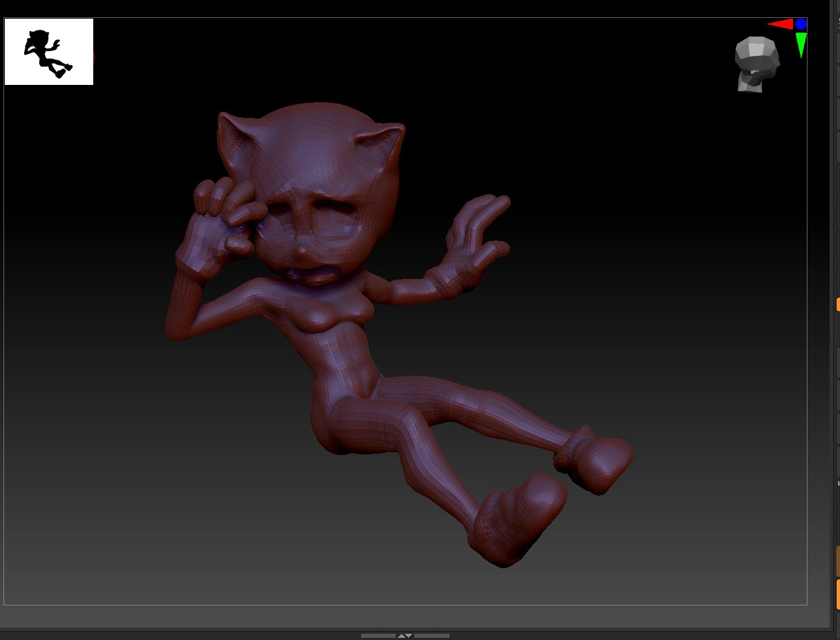Screen dimensions: 840x640
Task: Click the hatched divider handle right of arrows
Action: click(432, 635)
